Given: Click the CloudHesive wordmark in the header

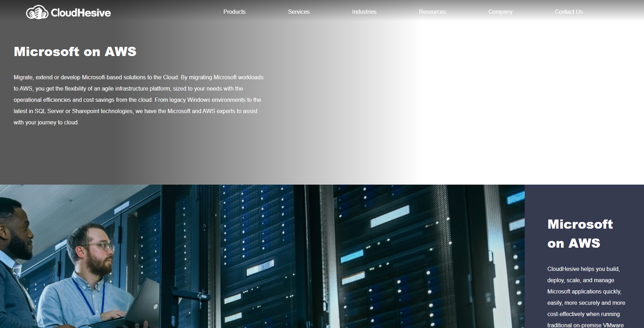Looking at the screenshot, I should (x=81, y=12).
